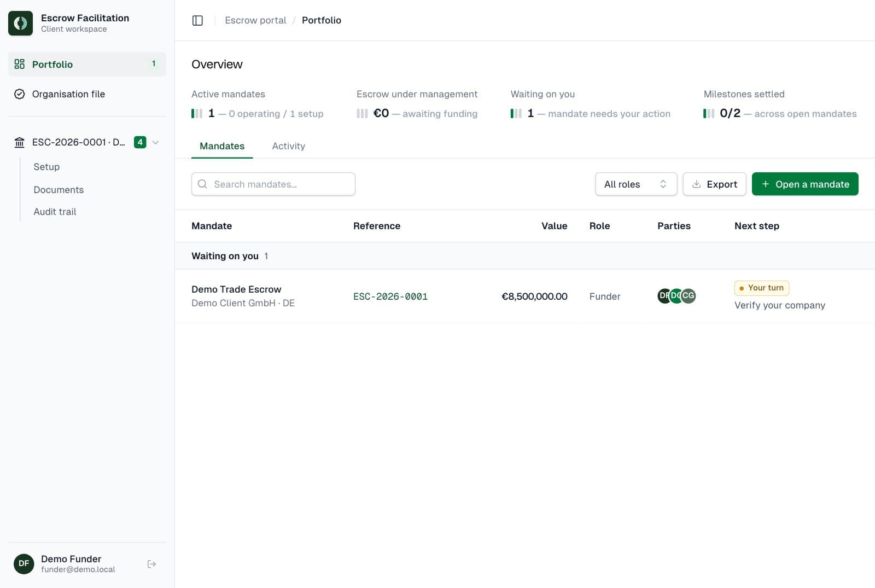
Task: Open Portfolio in the sidebar
Action: [x=87, y=64]
